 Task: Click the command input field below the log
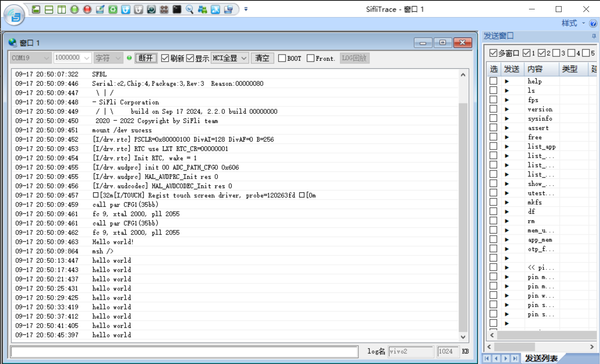[x=184, y=352]
